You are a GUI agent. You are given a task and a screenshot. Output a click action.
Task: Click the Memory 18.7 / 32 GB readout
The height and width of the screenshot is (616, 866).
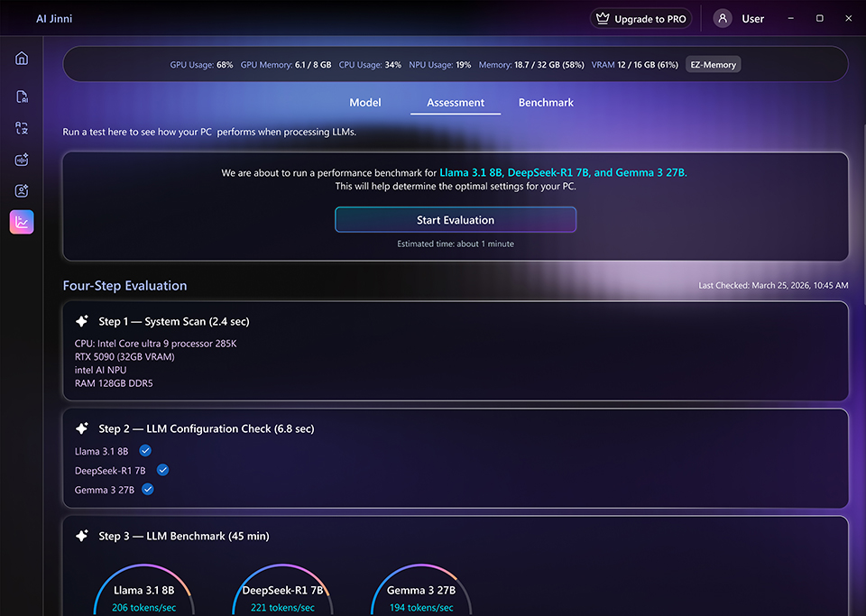click(x=531, y=65)
